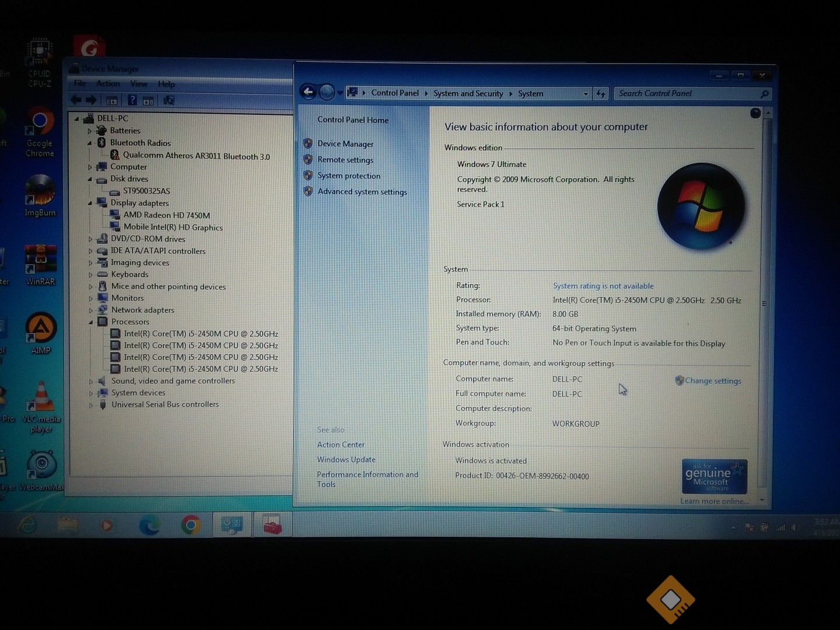Open System protection link

point(349,176)
